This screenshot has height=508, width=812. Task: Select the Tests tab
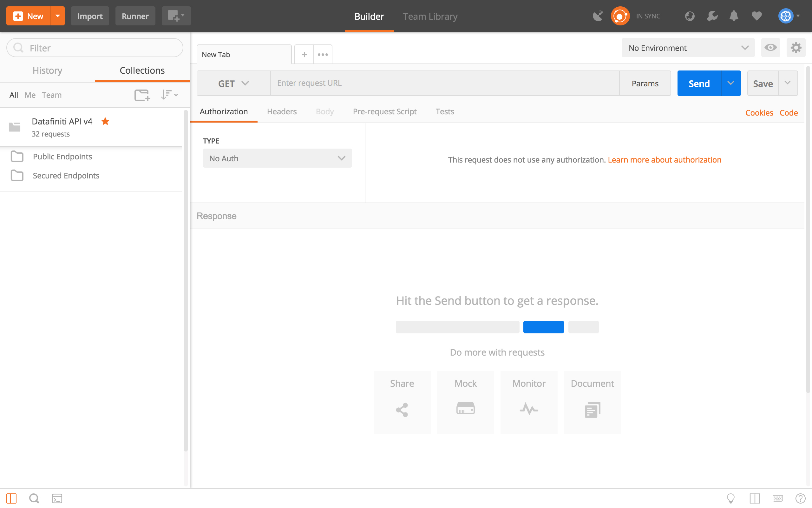pos(445,111)
